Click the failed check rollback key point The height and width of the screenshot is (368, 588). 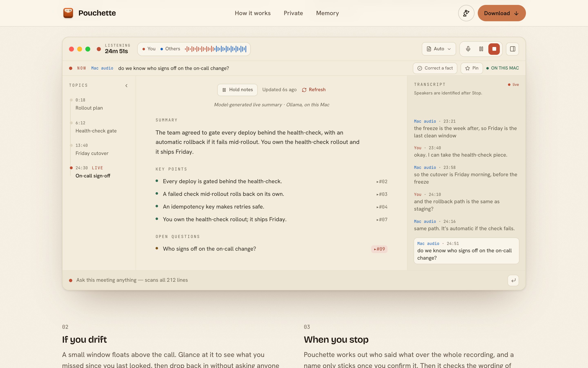click(223, 194)
